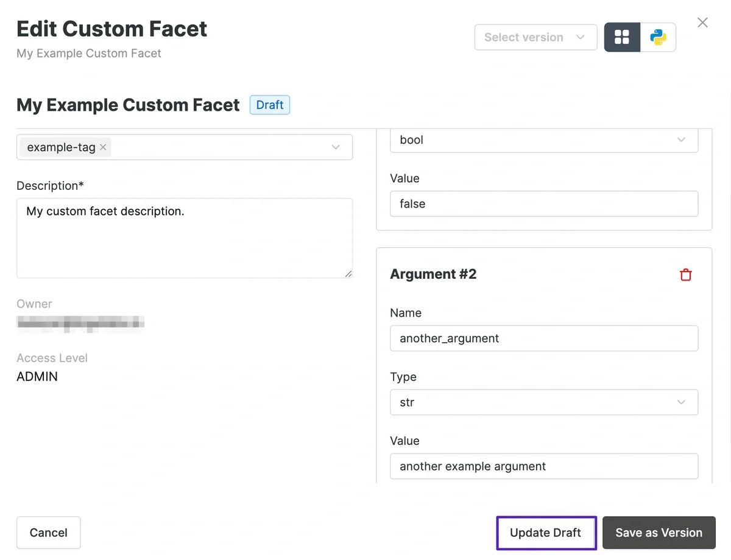Click the Edit Custom Facet title
Screen dimensions: 731x560
coord(112,29)
